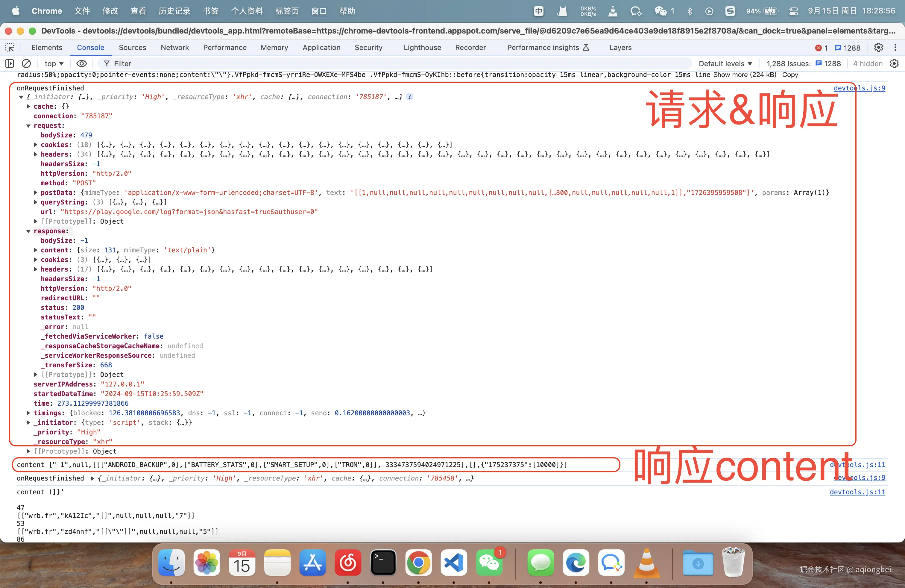Click the red error counter badge

[821, 48]
